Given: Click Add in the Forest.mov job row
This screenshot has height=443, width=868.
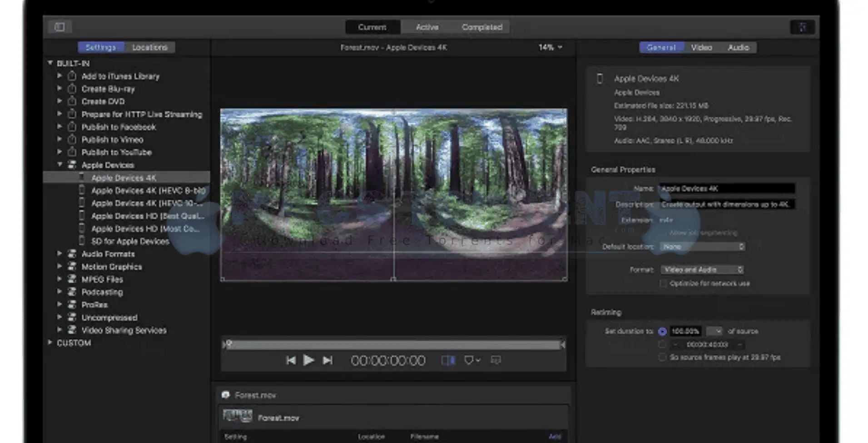Looking at the screenshot, I should 555,437.
